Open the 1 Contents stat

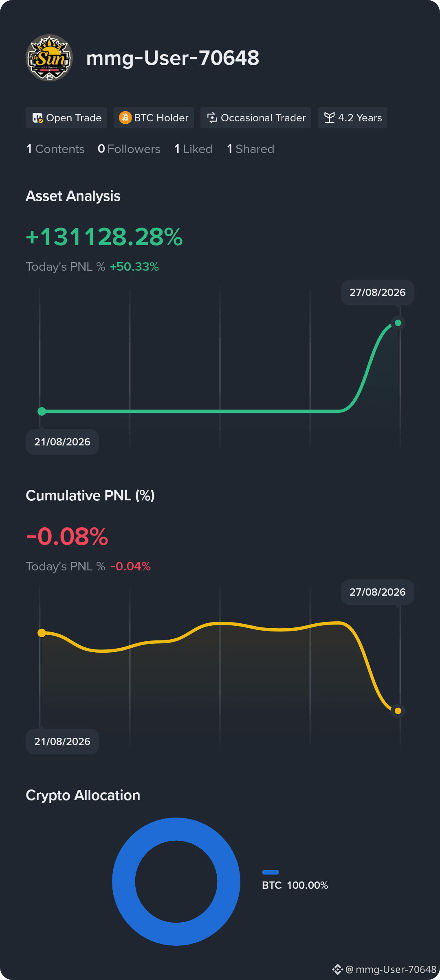55,149
